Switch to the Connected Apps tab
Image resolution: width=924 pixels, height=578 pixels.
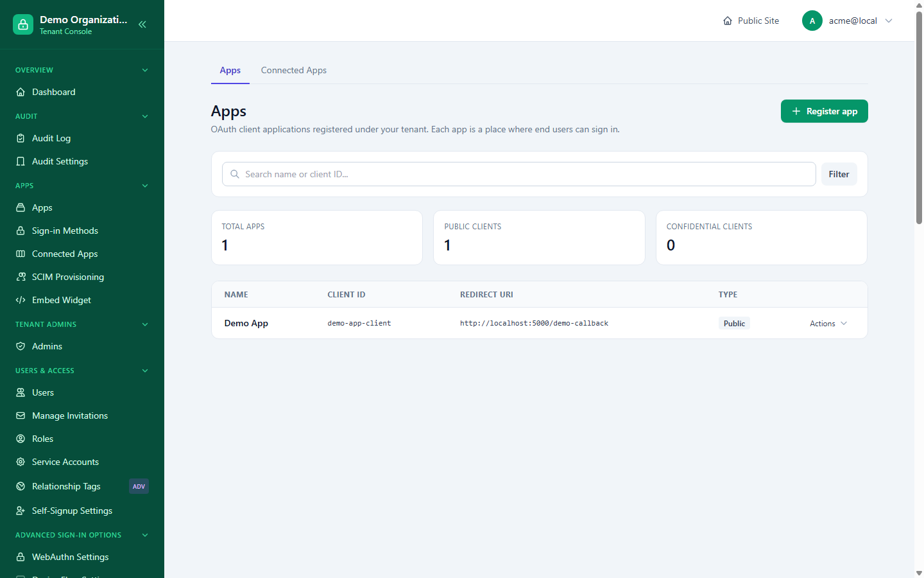tap(294, 70)
